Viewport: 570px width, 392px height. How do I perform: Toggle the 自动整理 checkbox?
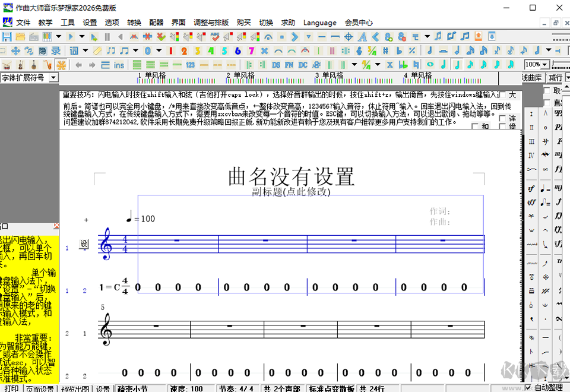point(528,388)
